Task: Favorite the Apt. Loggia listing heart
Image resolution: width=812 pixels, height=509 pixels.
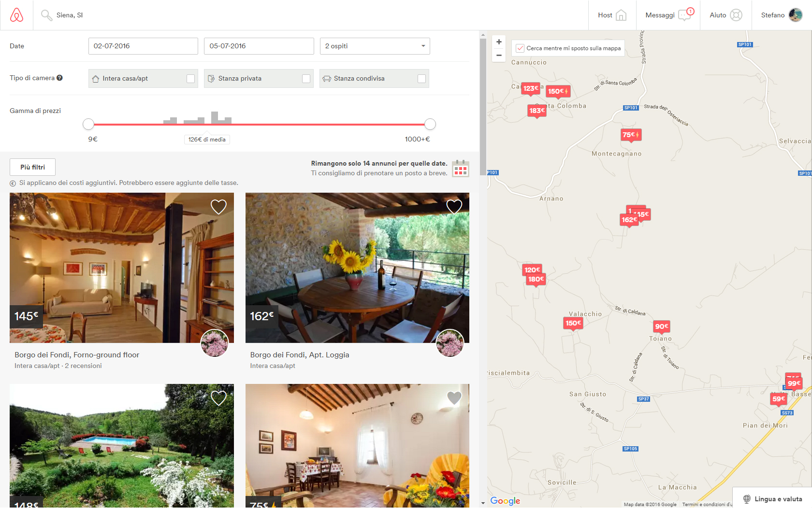Action: (x=454, y=207)
